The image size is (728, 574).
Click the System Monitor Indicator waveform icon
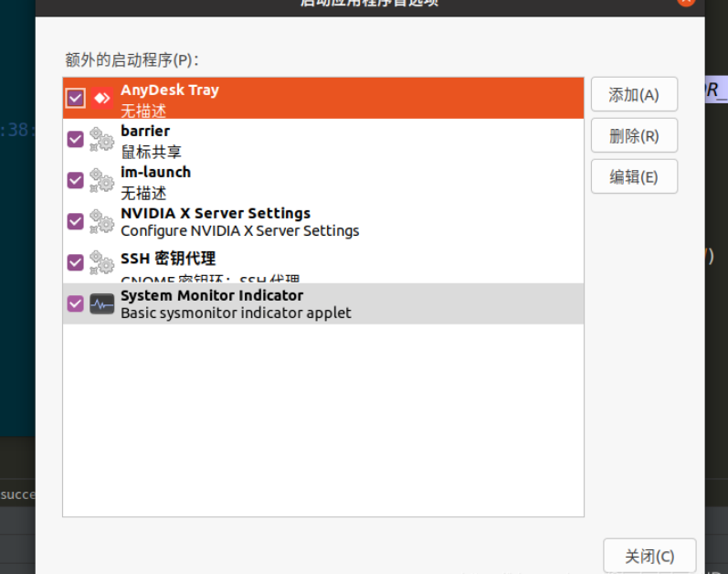pyautogui.click(x=101, y=303)
